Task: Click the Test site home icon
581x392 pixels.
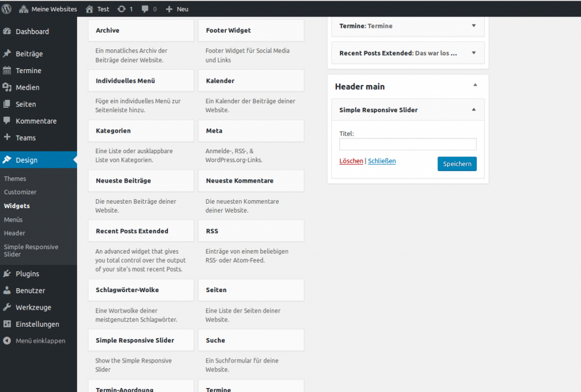Action: 89,9
